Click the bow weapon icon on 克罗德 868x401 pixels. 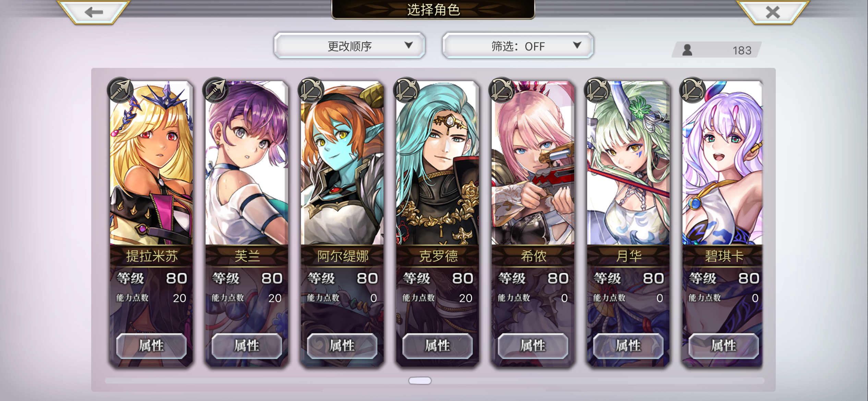click(406, 90)
